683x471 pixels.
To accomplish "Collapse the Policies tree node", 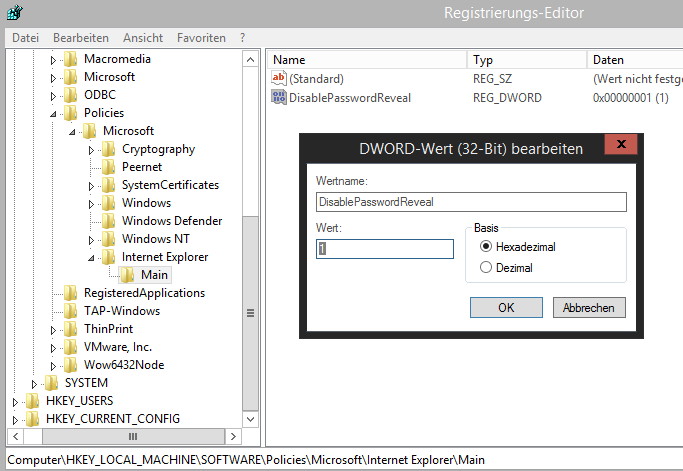I will click(53, 114).
